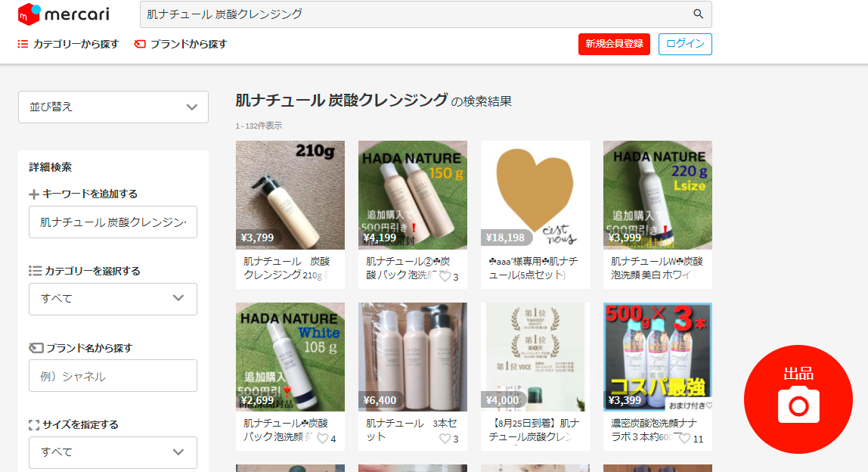
Task: Click the サイズを指定する label
Action: point(80,425)
